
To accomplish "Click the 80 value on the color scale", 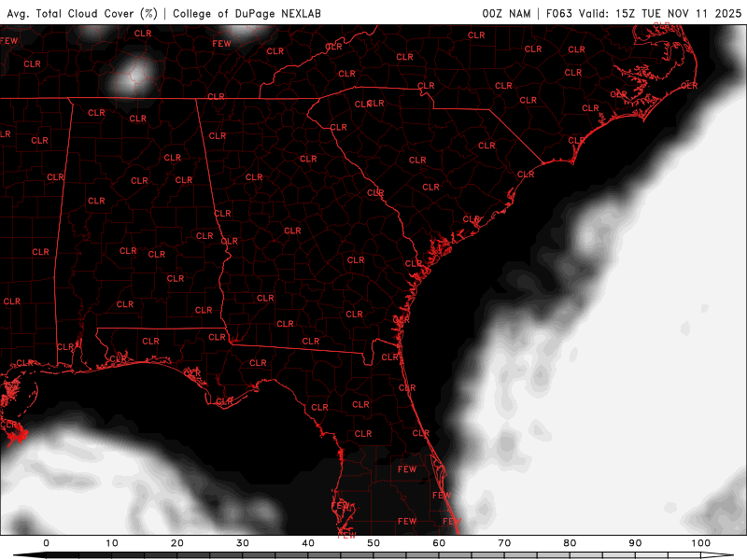I will point(570,543).
